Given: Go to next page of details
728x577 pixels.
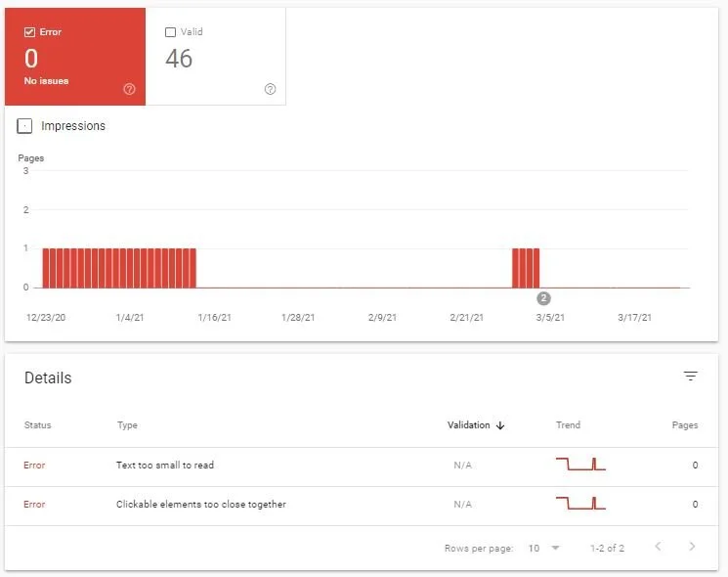Looking at the screenshot, I should click(692, 547).
